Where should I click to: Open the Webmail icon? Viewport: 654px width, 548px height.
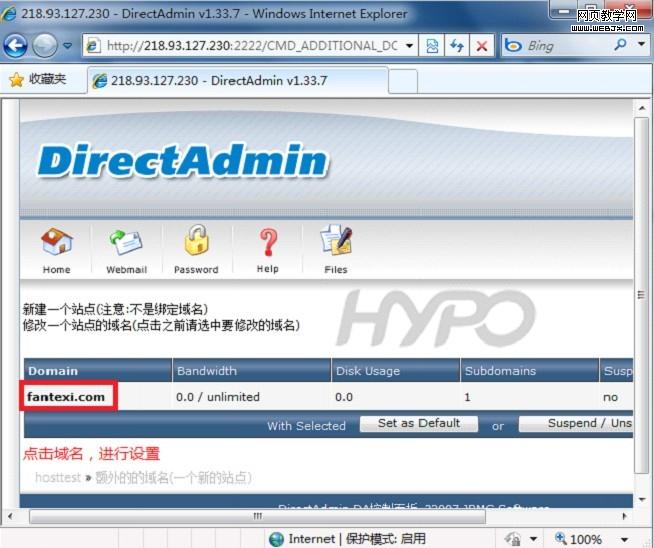click(126, 243)
